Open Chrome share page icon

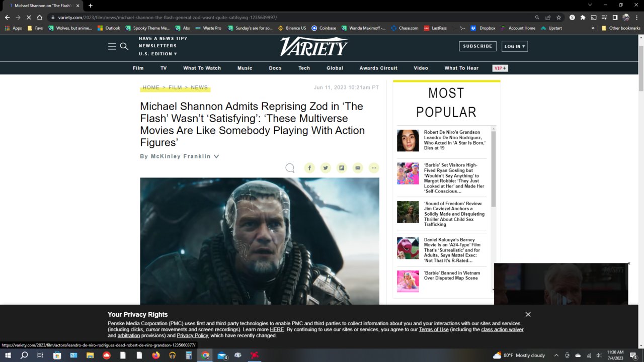tap(548, 17)
